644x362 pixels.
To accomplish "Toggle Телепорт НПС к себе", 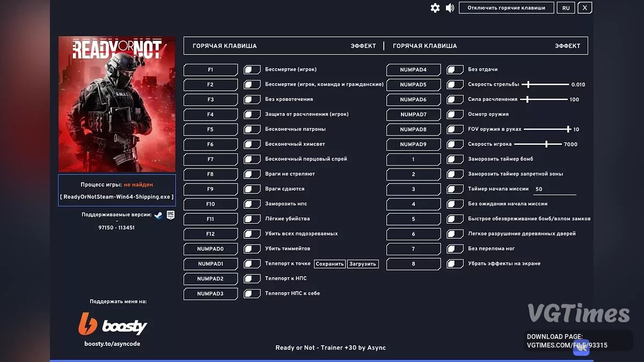I will click(252, 294).
